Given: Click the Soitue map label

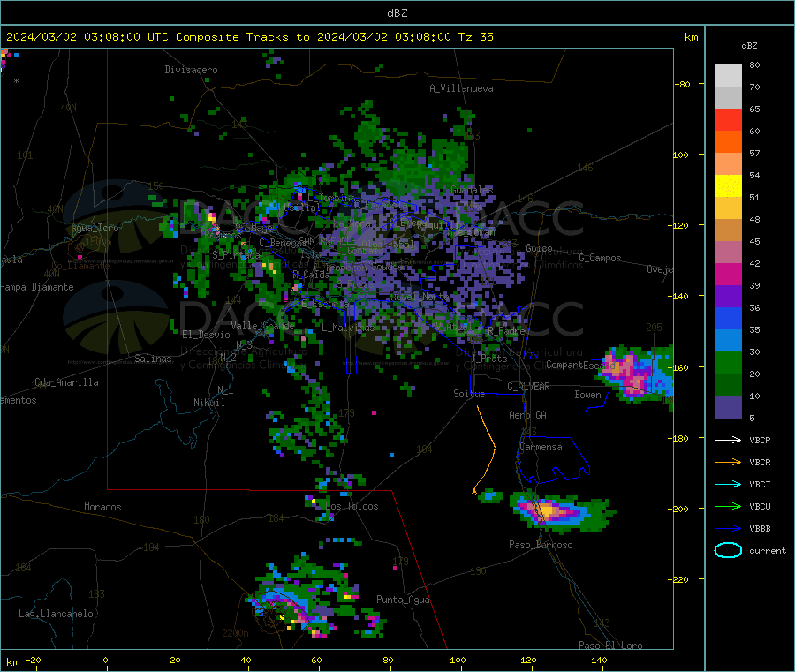Looking at the screenshot, I should pyautogui.click(x=469, y=394).
